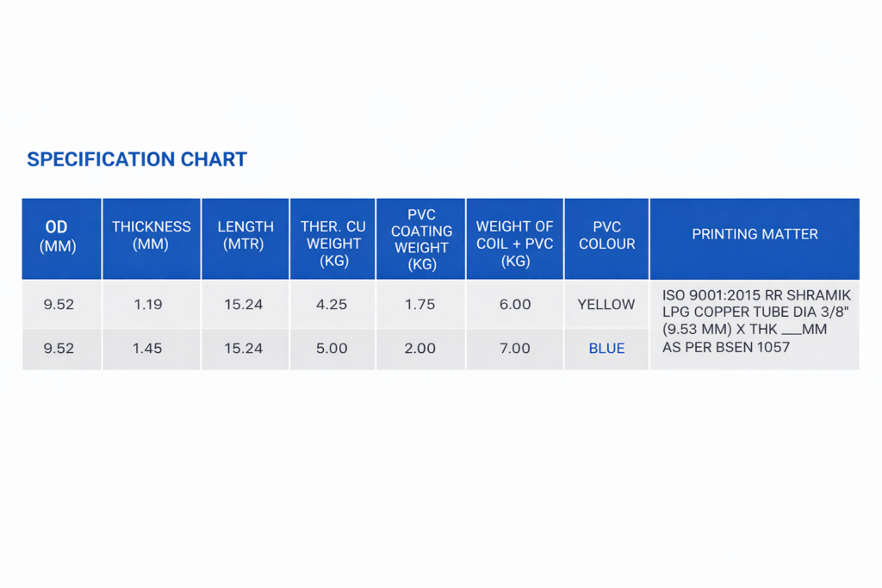
Task: Click the 7.00 total weight cell
Action: [515, 349]
